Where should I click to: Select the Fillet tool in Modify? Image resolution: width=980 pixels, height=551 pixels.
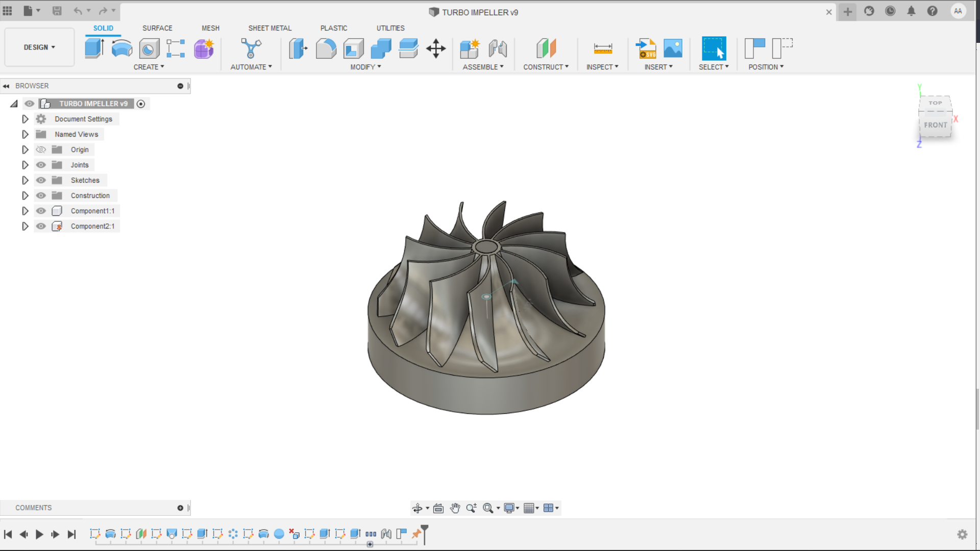point(326,48)
